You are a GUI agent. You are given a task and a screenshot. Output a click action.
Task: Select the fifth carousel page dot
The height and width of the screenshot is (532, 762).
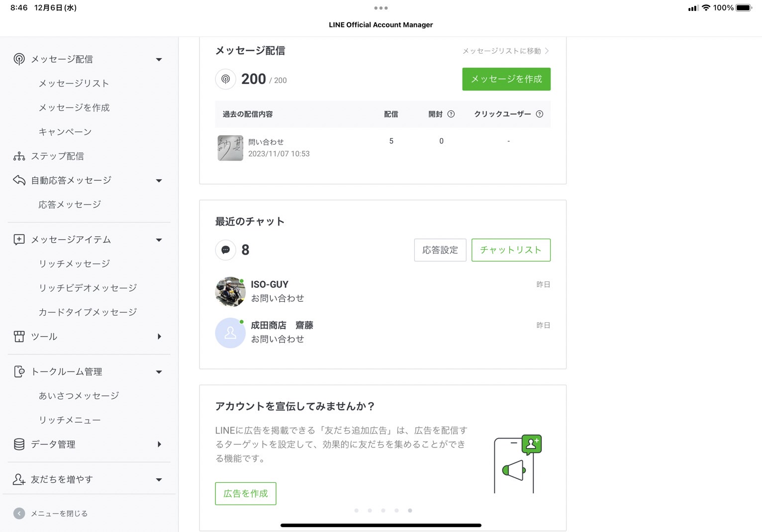[410, 511]
